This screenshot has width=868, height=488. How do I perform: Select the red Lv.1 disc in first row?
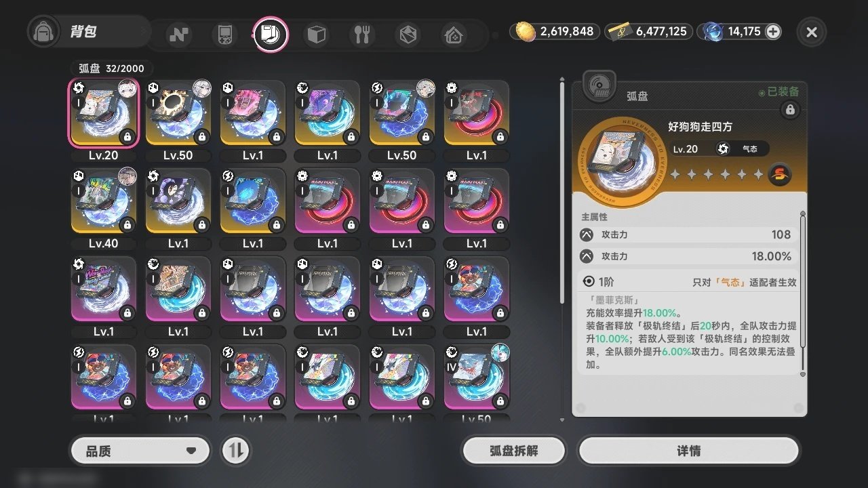coord(477,113)
